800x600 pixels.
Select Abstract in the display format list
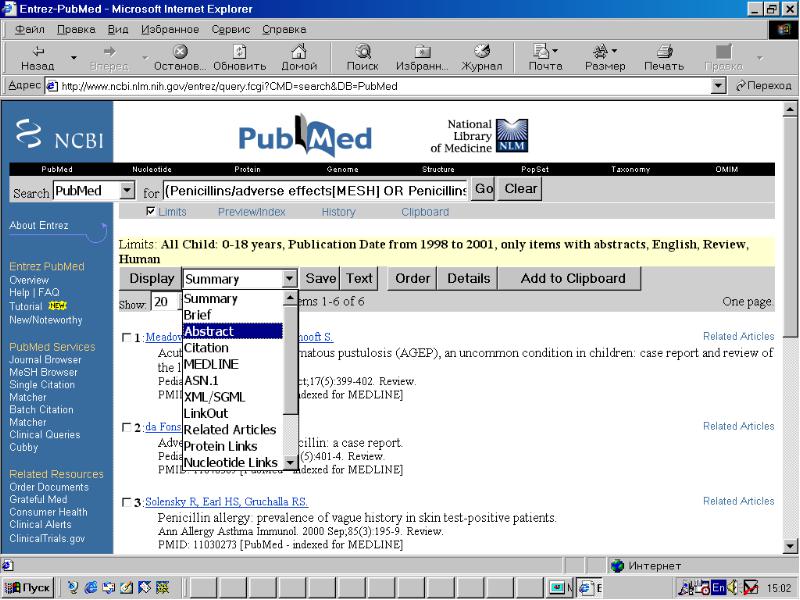233,332
